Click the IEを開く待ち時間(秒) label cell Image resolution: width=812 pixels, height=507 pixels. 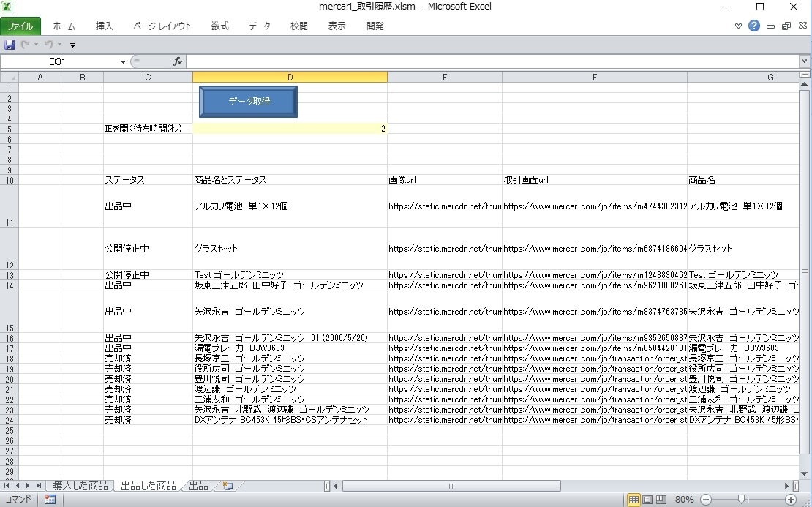click(148, 129)
